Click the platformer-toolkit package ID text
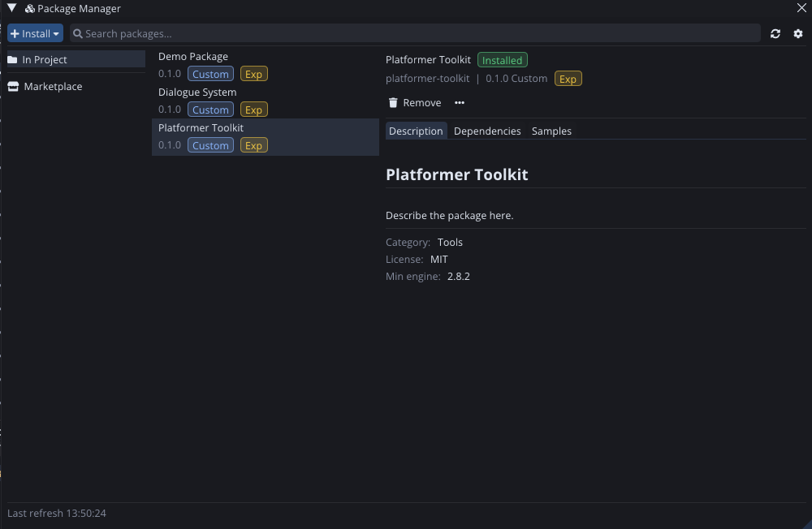This screenshot has height=529, width=812. point(427,79)
